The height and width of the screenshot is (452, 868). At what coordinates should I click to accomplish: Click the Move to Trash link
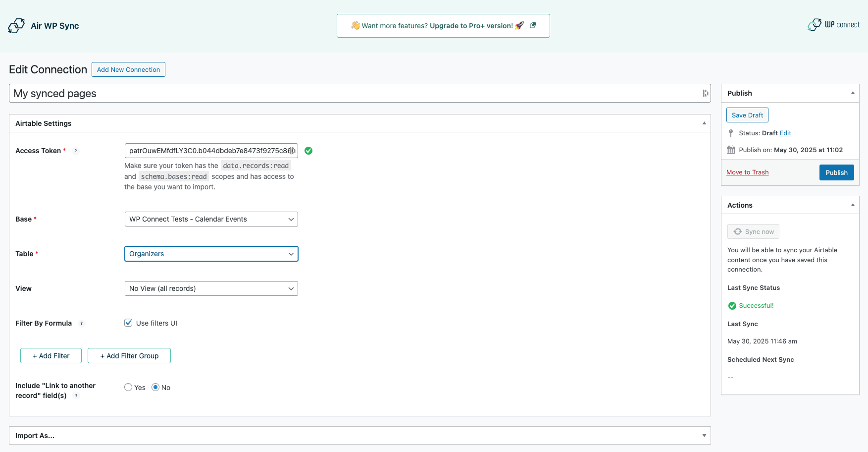747,172
